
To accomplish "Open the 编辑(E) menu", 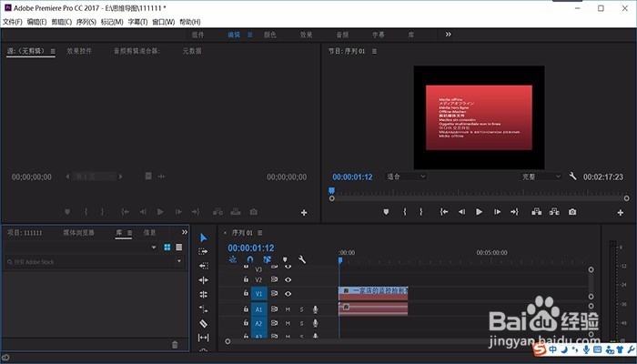I will coord(36,22).
